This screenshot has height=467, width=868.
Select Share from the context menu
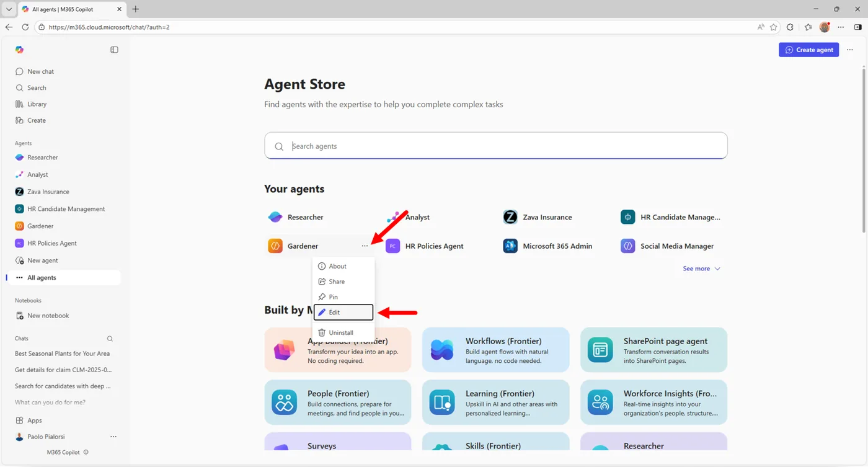coord(343,282)
